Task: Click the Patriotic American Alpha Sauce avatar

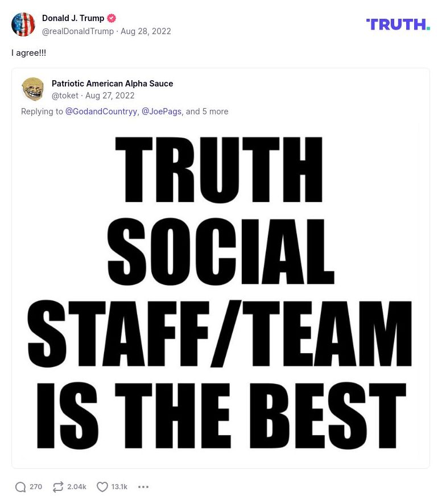Action: [x=33, y=89]
